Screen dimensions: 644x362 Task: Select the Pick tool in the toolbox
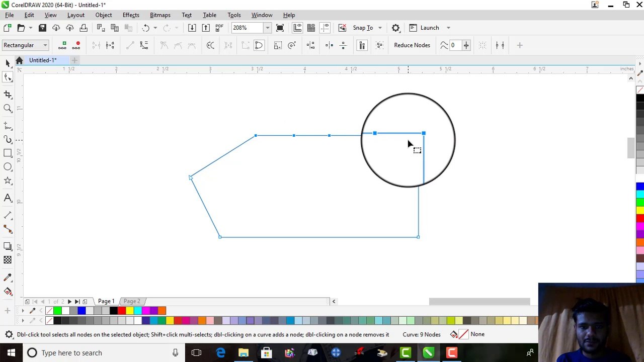pyautogui.click(x=8, y=62)
